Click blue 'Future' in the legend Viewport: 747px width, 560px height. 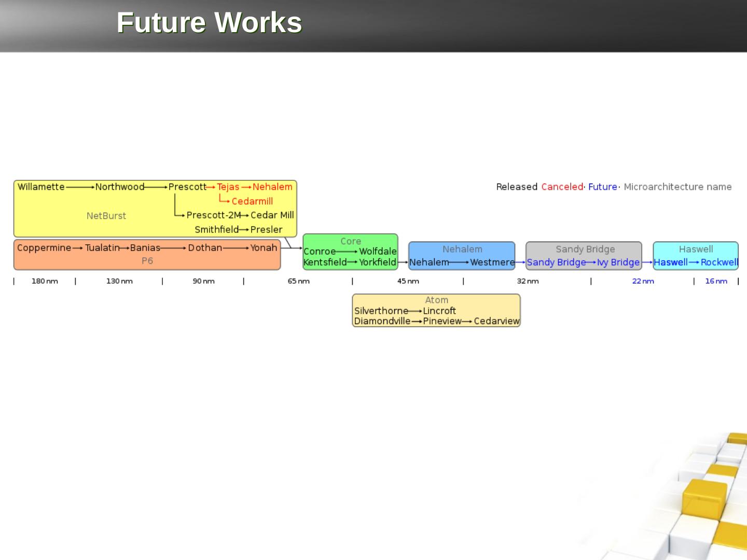click(603, 187)
